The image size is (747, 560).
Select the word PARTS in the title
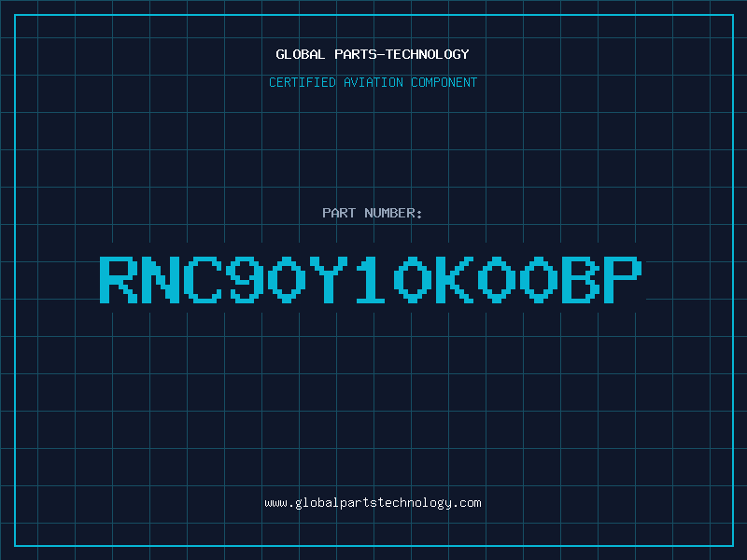[356, 54]
